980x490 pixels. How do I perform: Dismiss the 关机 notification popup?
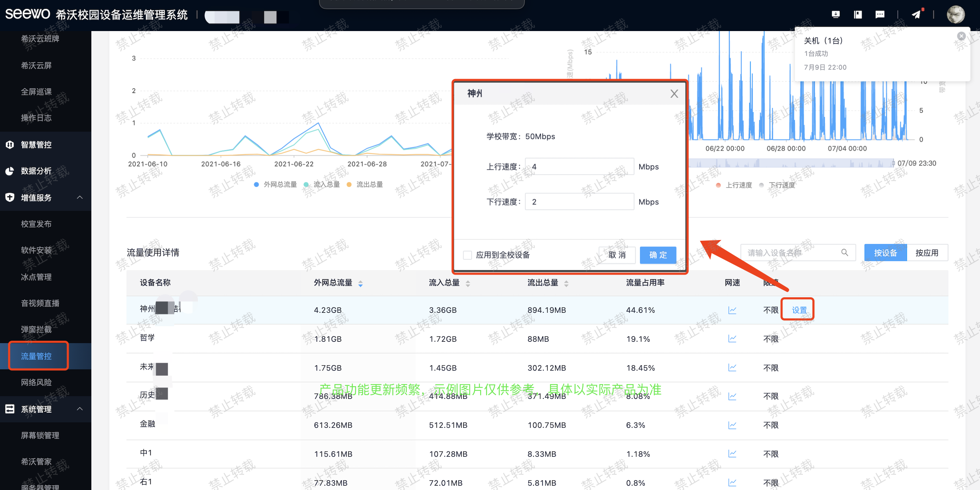pos(961,36)
